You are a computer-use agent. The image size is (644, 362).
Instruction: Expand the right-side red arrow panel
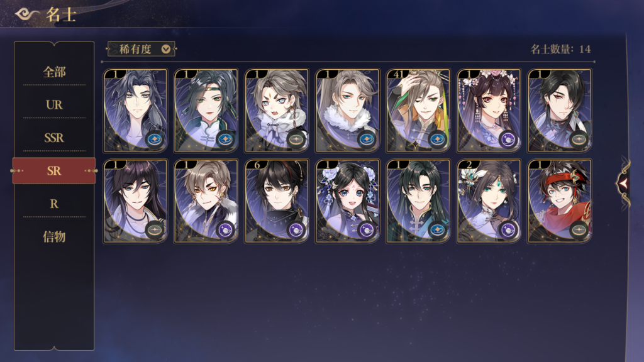pyautogui.click(x=623, y=184)
